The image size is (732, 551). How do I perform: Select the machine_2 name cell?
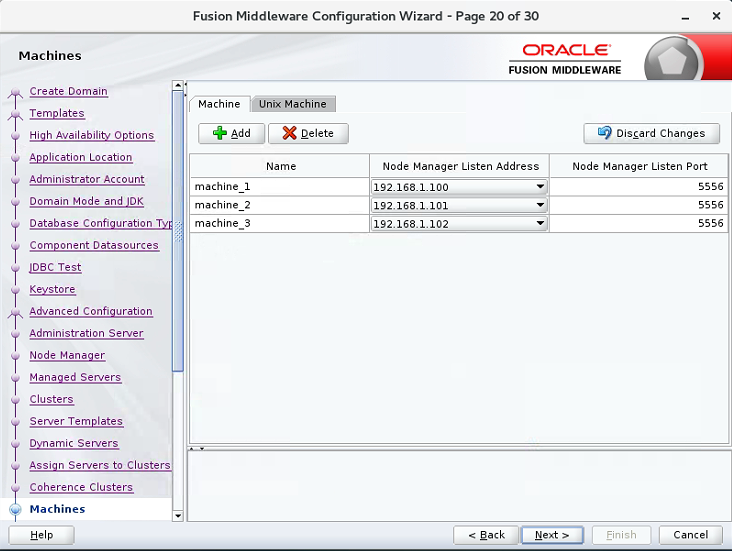280,205
